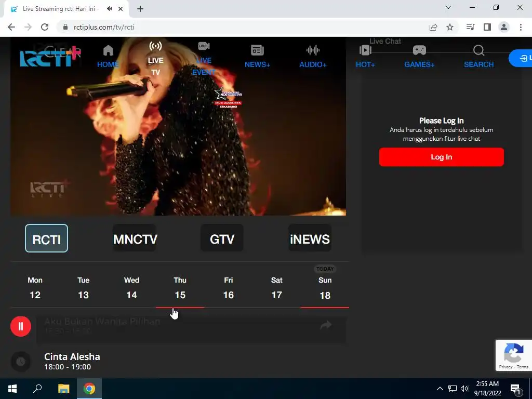
Task: Click the clock icon beside Cinta Alesha
Action: (x=21, y=362)
